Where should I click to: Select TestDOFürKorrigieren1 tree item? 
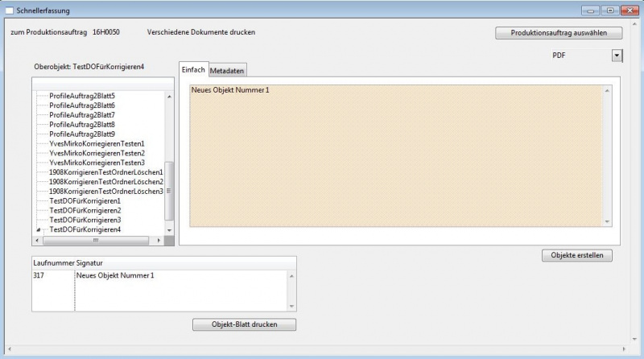click(85, 200)
